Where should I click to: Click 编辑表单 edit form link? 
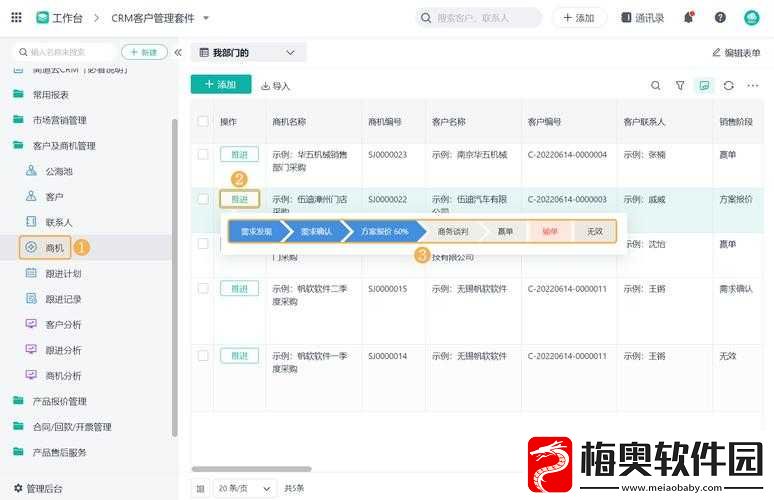[736, 52]
